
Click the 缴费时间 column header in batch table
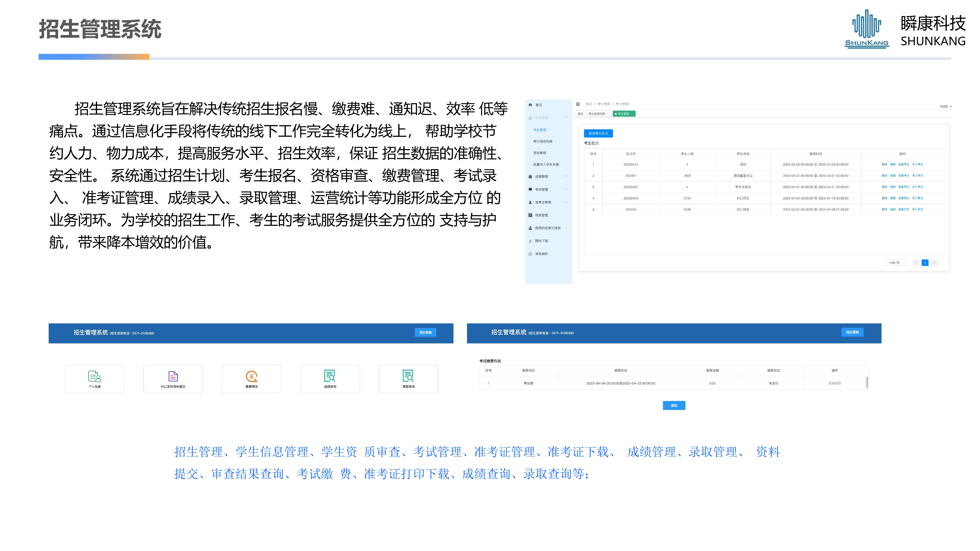click(x=816, y=154)
